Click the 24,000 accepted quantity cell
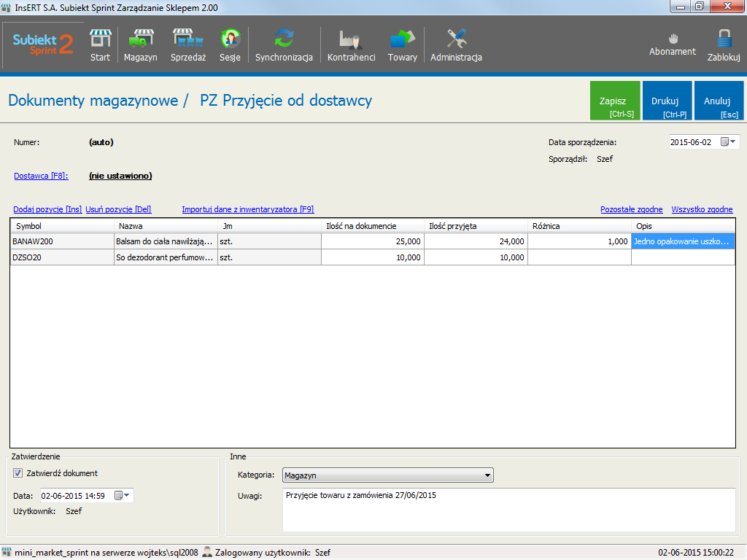The image size is (747, 560). (476, 241)
